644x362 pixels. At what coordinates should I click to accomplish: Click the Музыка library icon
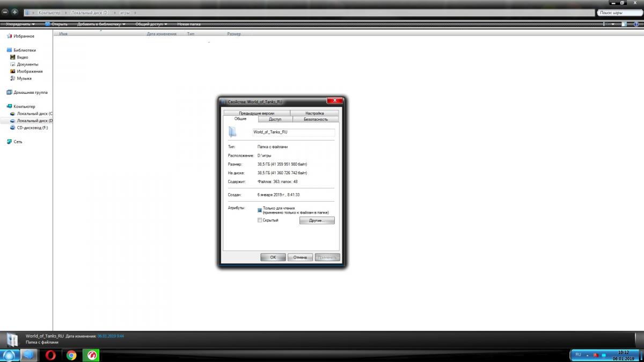pos(13,78)
